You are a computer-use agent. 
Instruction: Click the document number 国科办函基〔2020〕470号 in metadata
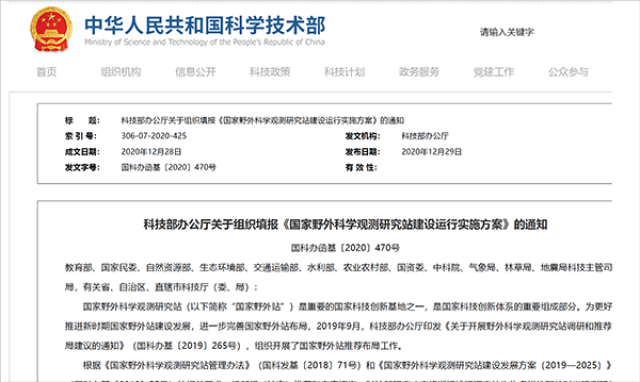[169, 167]
